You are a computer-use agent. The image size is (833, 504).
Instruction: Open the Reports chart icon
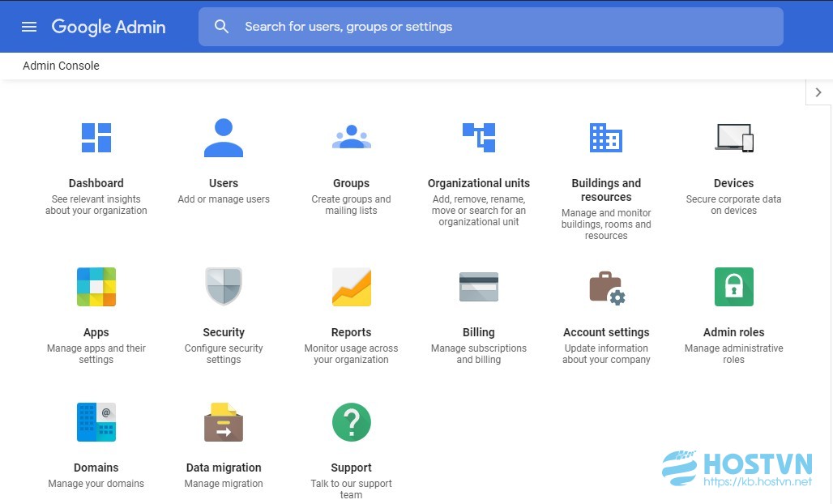pos(351,287)
